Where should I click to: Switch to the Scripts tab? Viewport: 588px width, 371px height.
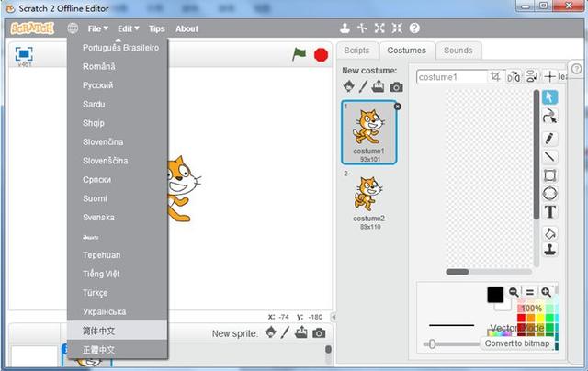tap(356, 51)
